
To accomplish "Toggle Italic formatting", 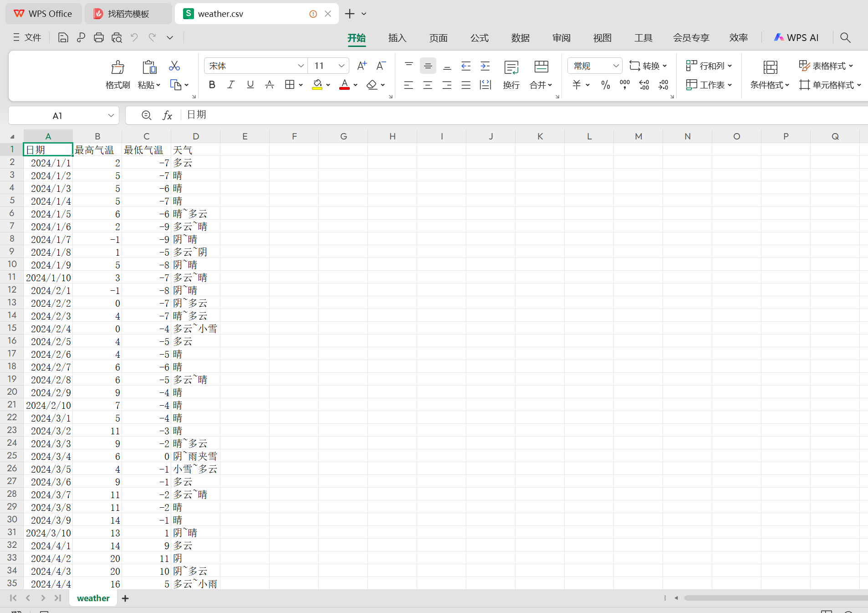I will pyautogui.click(x=231, y=85).
